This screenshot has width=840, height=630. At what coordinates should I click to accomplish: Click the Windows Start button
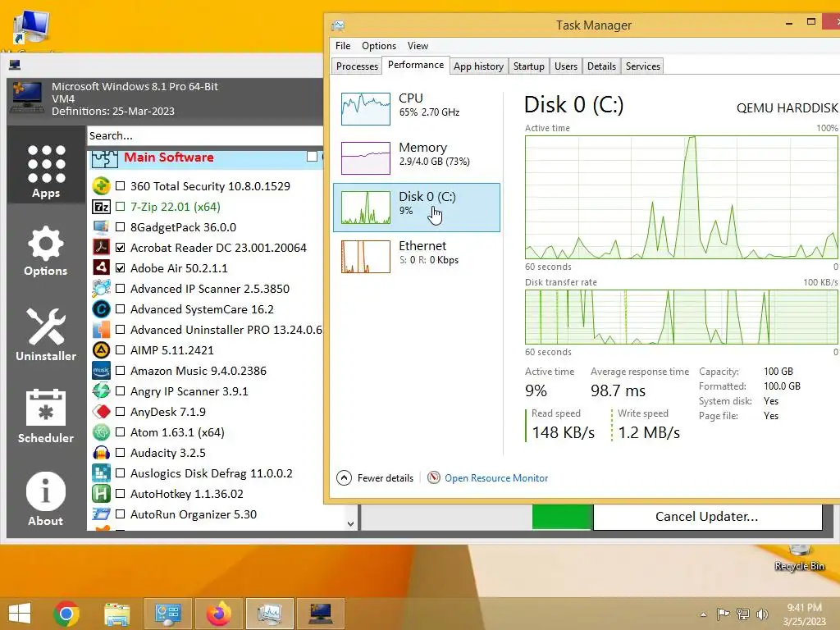click(20, 614)
